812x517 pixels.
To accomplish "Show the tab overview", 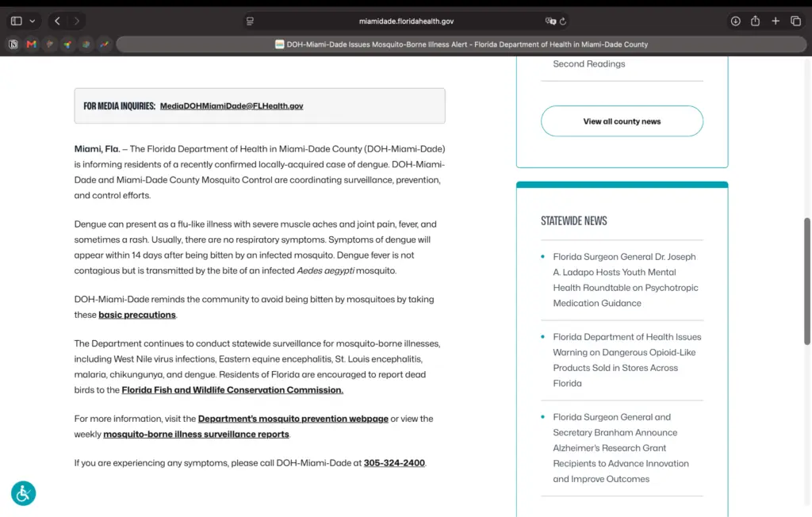I will pyautogui.click(x=795, y=21).
